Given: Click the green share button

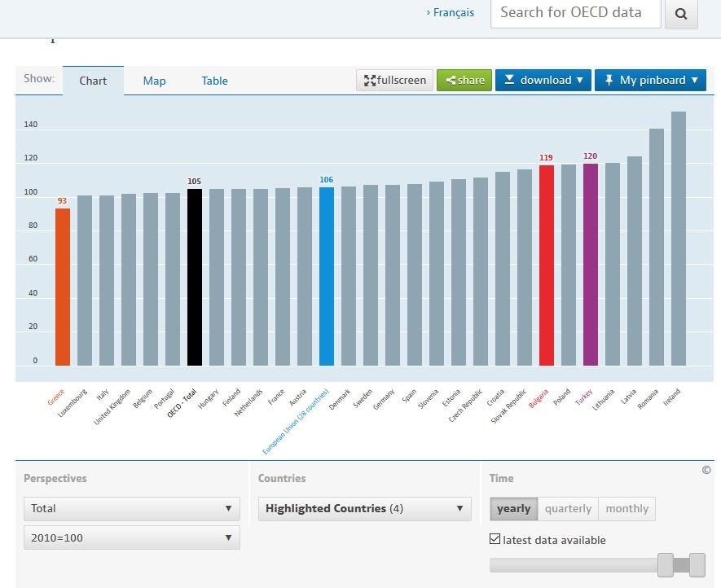Looking at the screenshot, I should (x=464, y=80).
